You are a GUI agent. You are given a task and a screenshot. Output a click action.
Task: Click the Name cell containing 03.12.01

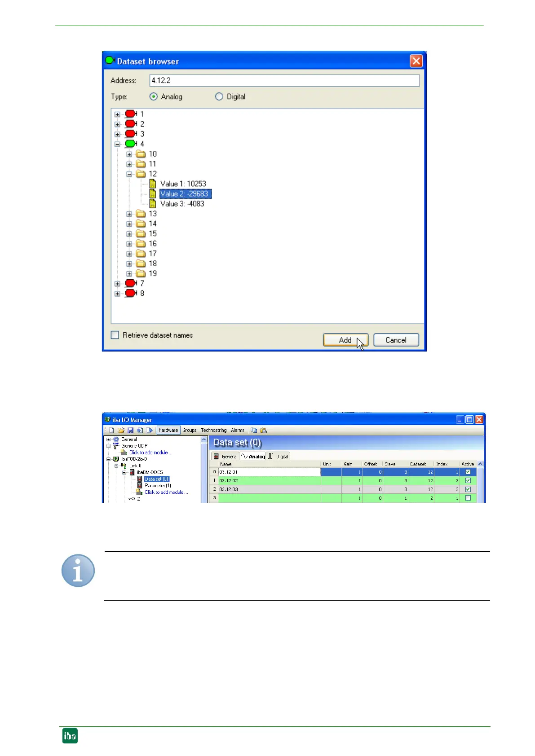click(x=270, y=472)
